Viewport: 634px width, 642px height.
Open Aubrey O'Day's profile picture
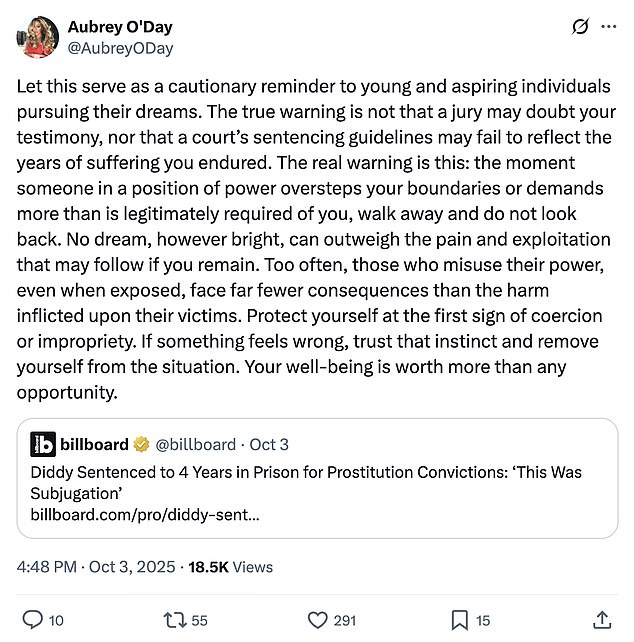37,37
